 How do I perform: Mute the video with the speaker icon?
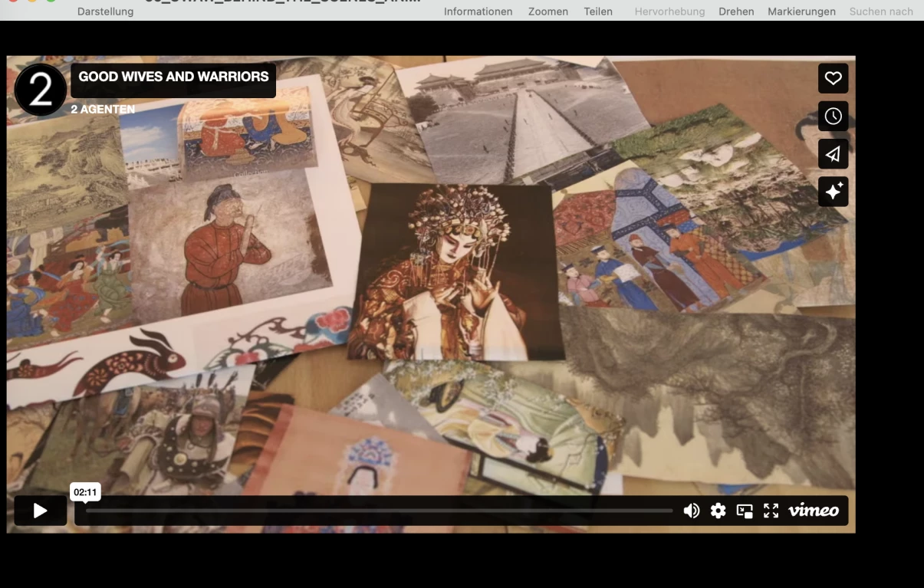[x=691, y=511]
